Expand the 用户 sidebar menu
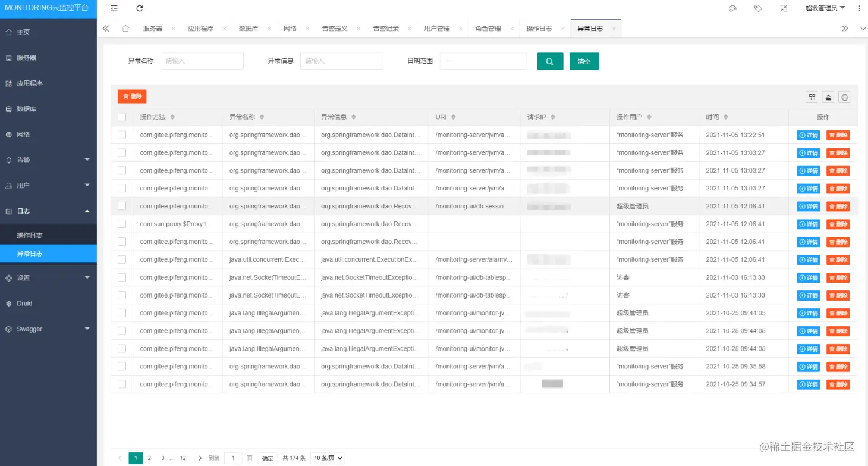This screenshot has height=466, width=868. pos(48,186)
